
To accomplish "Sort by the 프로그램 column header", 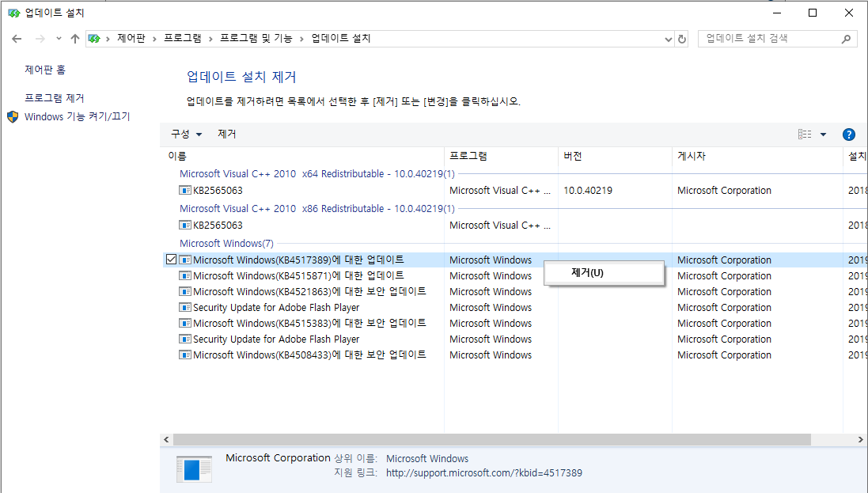I will (x=501, y=156).
